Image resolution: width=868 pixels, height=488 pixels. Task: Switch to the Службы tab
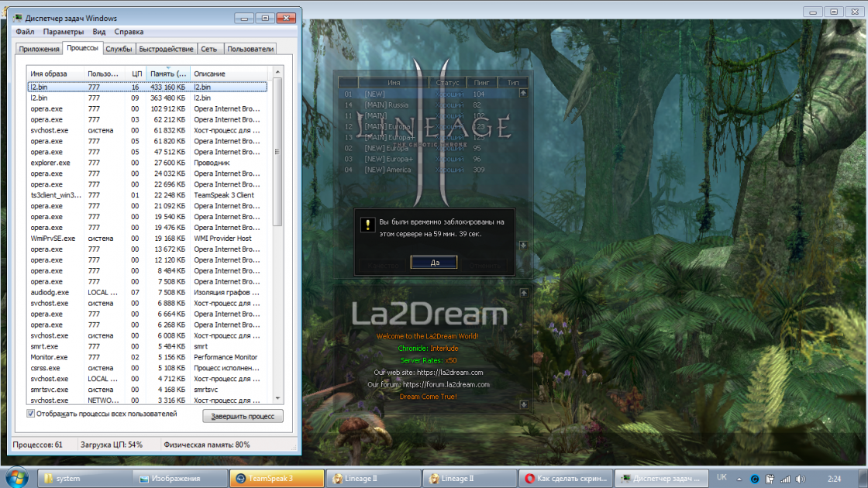pyautogui.click(x=119, y=49)
